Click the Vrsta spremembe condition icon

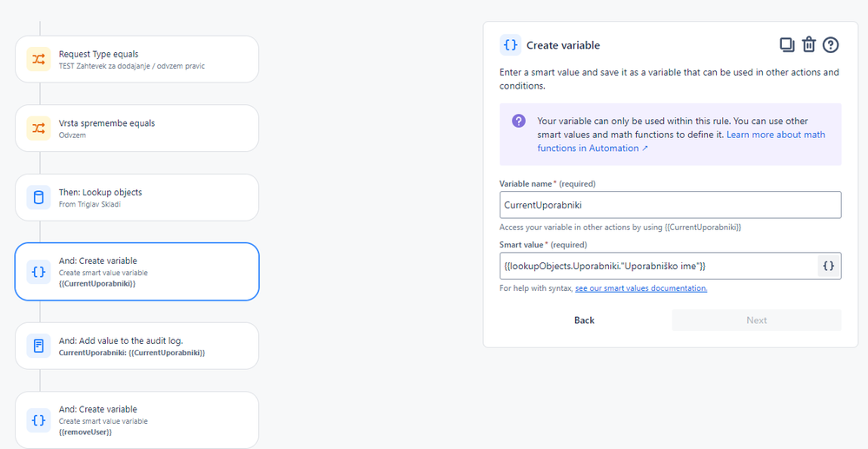tap(38, 129)
